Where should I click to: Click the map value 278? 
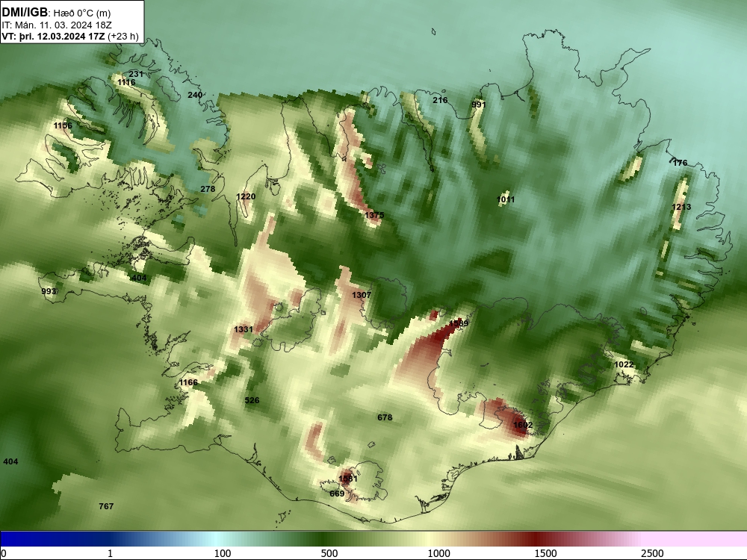point(208,189)
